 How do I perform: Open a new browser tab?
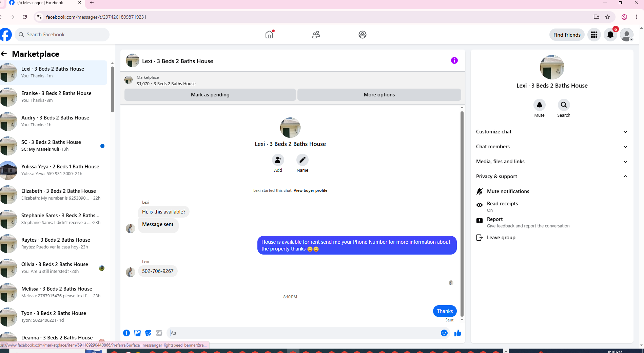coord(92,3)
